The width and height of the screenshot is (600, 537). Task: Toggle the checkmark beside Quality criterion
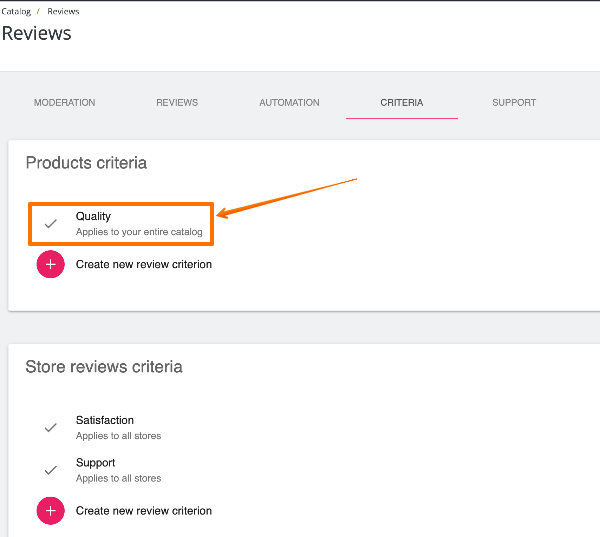(x=51, y=224)
